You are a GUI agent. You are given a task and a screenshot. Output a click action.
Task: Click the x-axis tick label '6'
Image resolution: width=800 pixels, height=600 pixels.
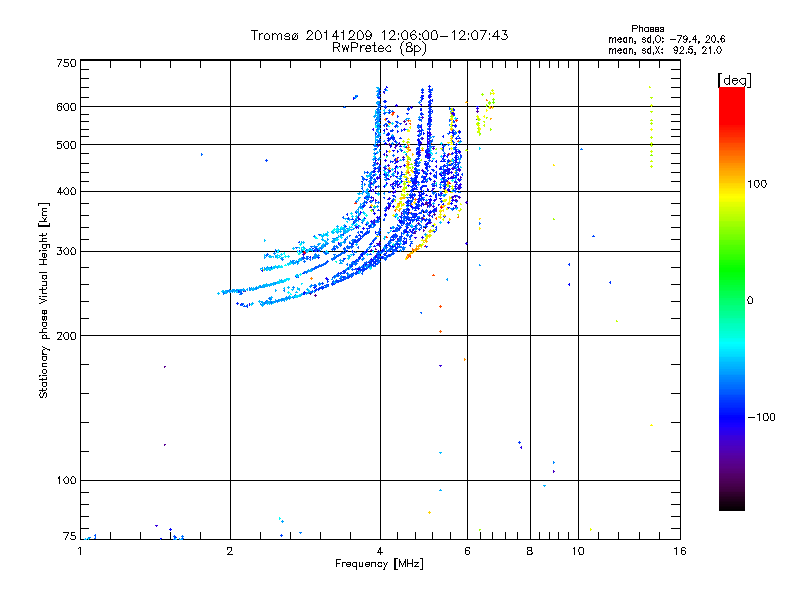click(468, 551)
